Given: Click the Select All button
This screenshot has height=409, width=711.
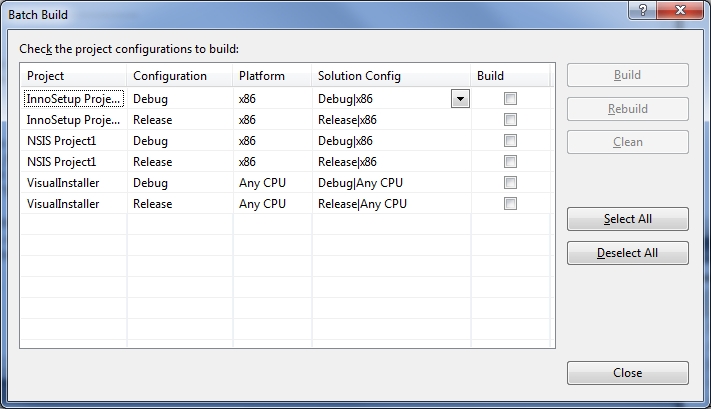Looking at the screenshot, I should (628, 219).
